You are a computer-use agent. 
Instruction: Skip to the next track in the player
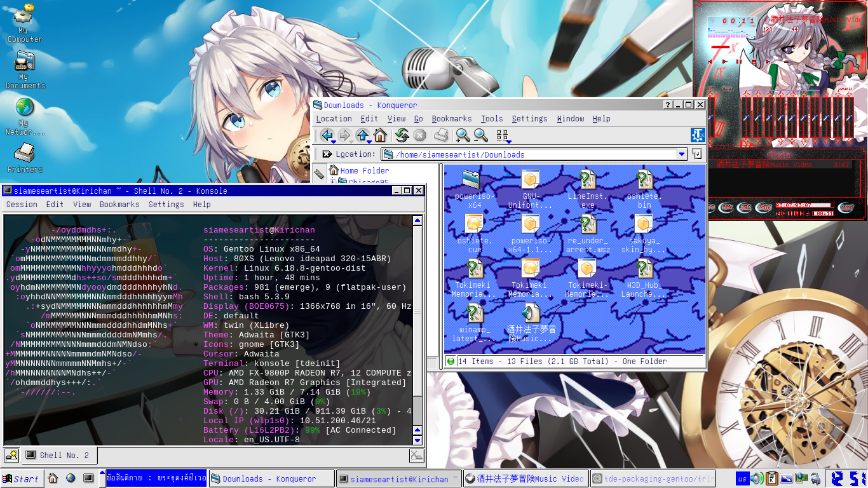click(769, 62)
